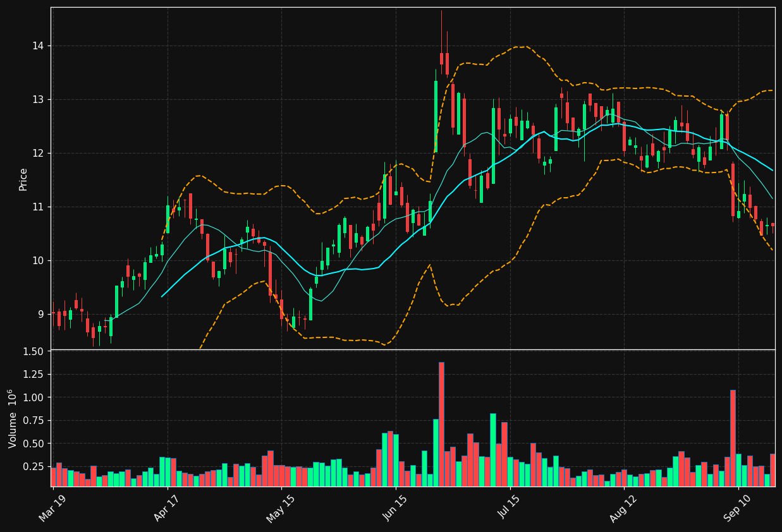This screenshot has height=532, width=782.
Task: Click the "Jul 15" date label
Action: point(510,508)
